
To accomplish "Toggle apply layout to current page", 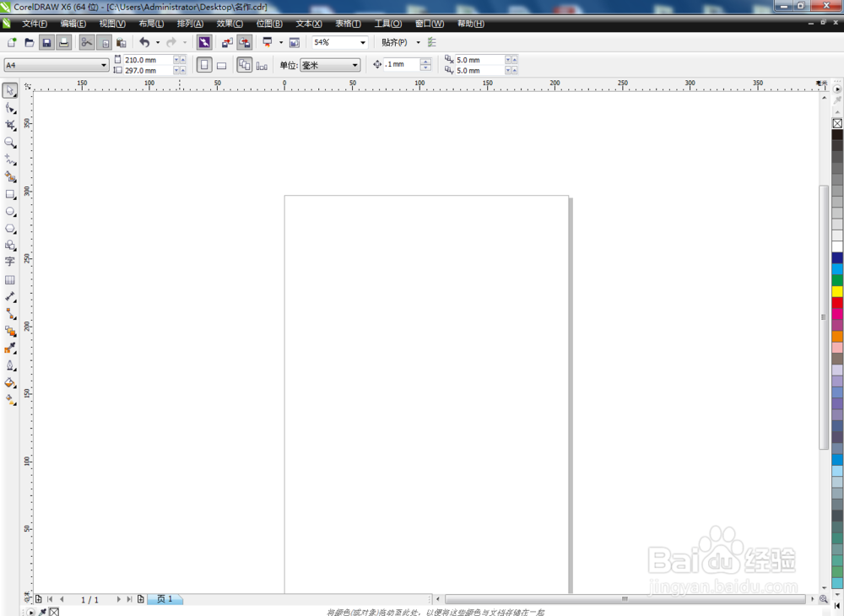I will click(262, 66).
